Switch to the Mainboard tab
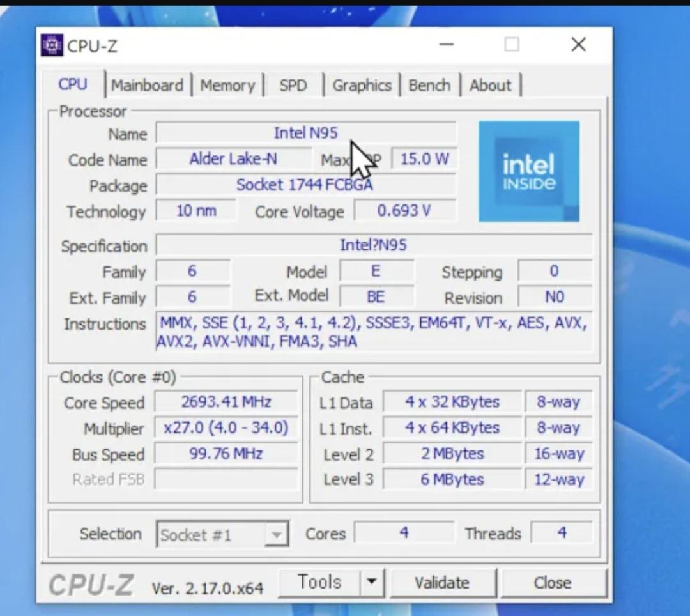The image size is (690, 616). click(x=147, y=85)
